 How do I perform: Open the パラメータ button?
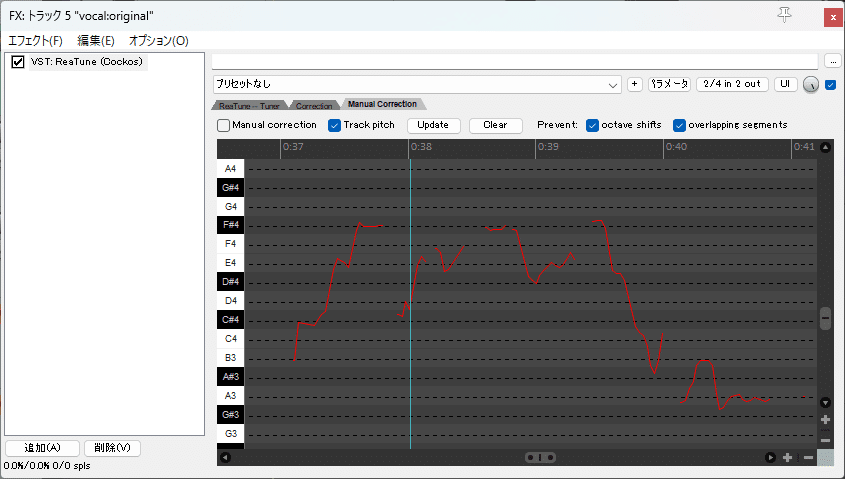[669, 84]
